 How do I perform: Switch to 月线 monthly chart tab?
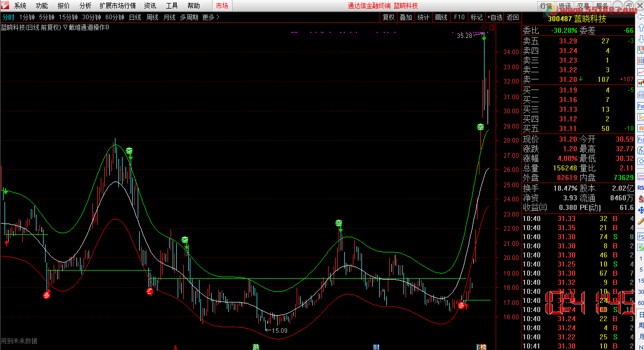[x=170, y=17]
